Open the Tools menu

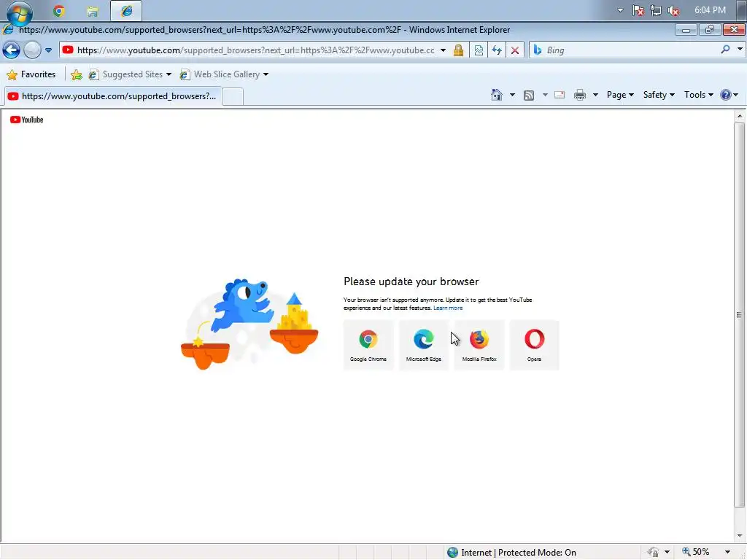698,95
